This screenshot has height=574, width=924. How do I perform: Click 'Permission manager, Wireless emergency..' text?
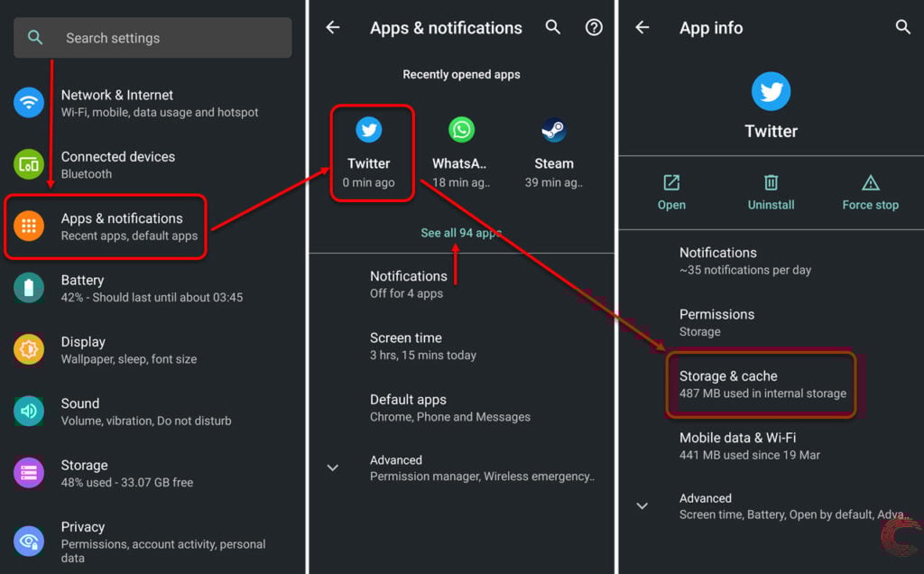tap(482, 477)
